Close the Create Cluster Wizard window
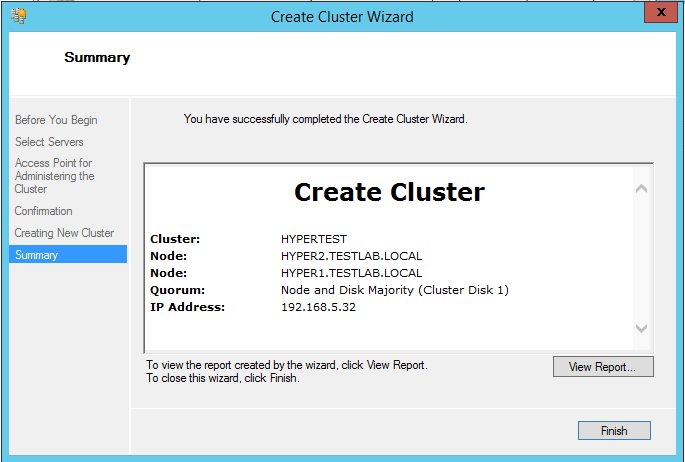The width and height of the screenshot is (685, 462). coord(661,12)
